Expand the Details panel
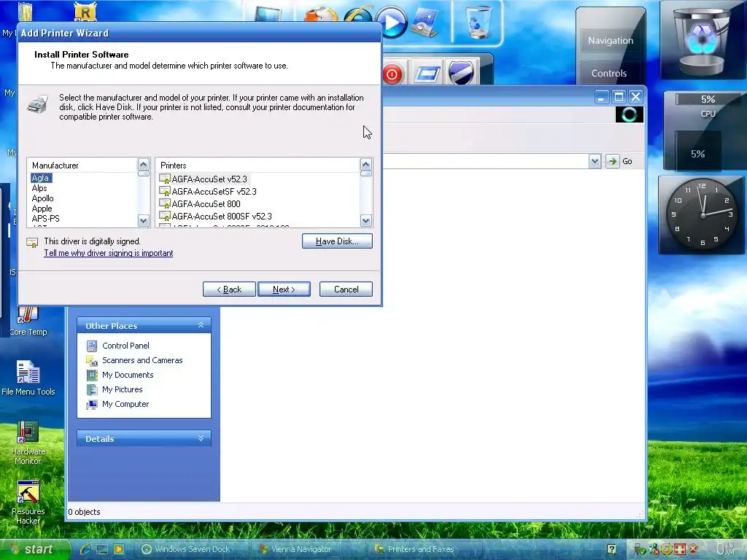This screenshot has height=560, width=747. pyautogui.click(x=201, y=438)
